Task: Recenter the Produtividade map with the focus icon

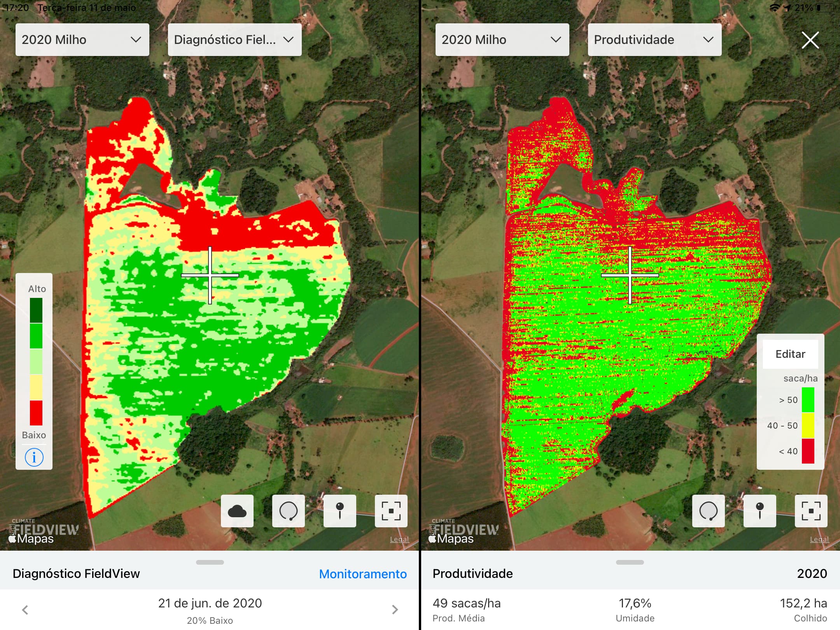Action: tap(811, 511)
